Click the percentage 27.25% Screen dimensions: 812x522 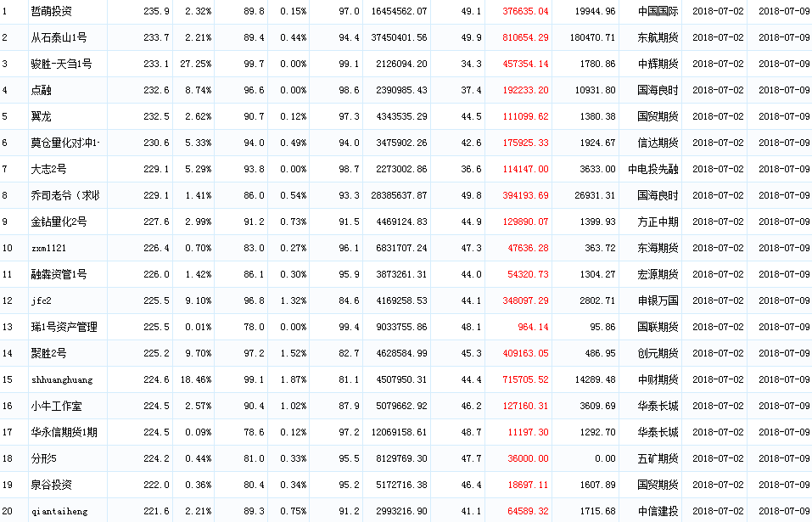pos(196,64)
